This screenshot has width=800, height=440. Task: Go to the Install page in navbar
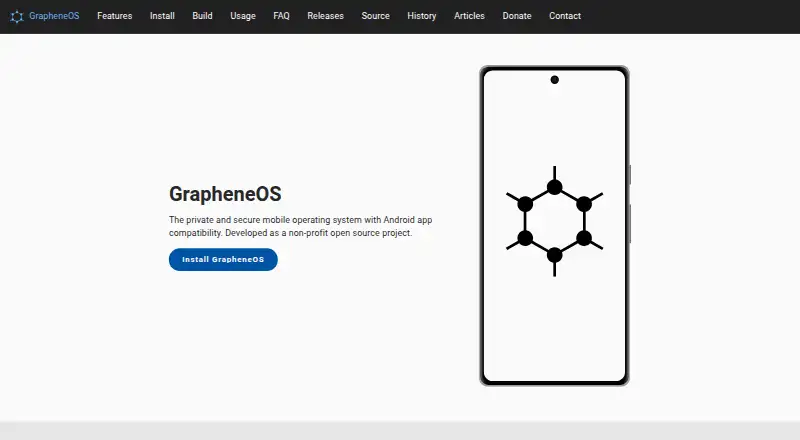pyautogui.click(x=162, y=16)
